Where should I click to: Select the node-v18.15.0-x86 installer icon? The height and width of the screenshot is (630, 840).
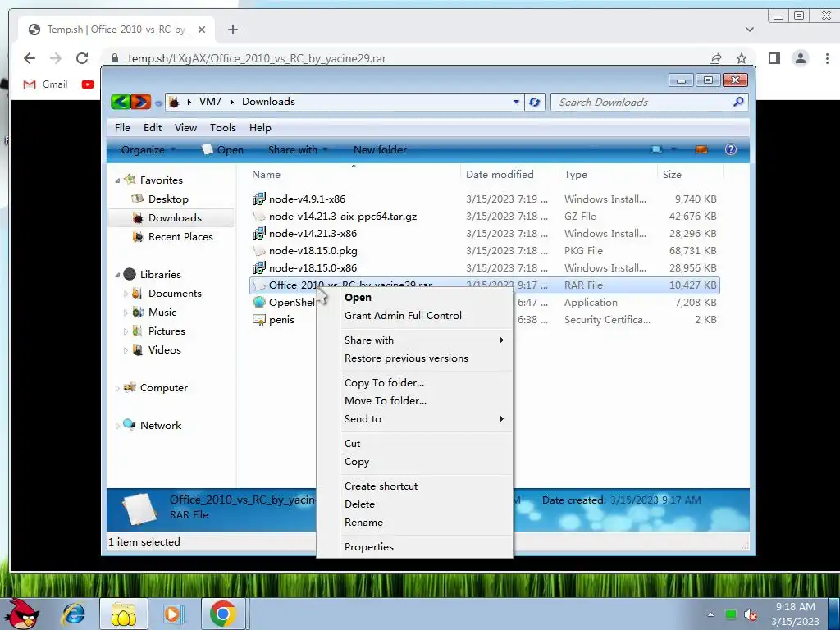(259, 268)
